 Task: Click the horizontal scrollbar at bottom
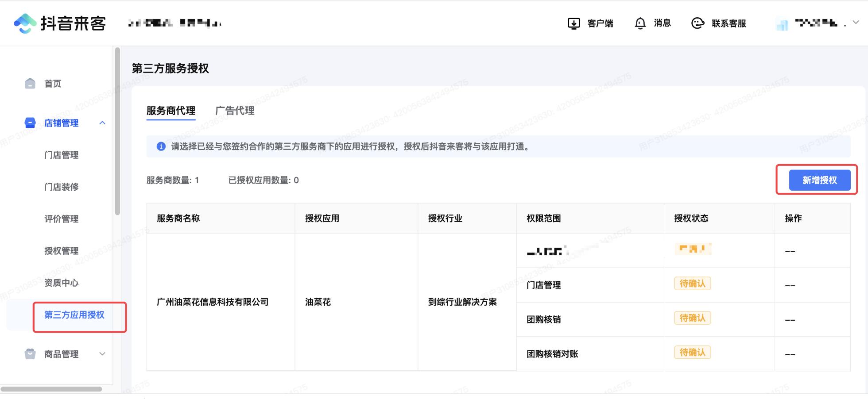click(51, 389)
